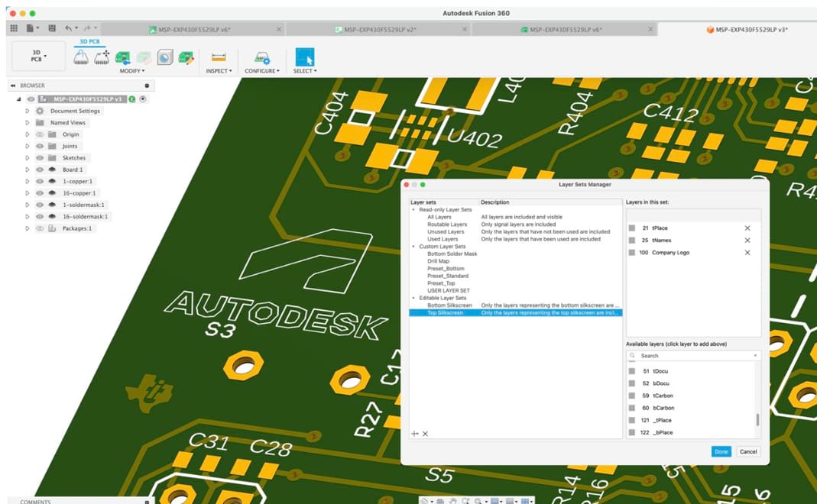This screenshot has width=817, height=504.
Task: Click the Document Settings gear icon
Action: tap(40, 111)
